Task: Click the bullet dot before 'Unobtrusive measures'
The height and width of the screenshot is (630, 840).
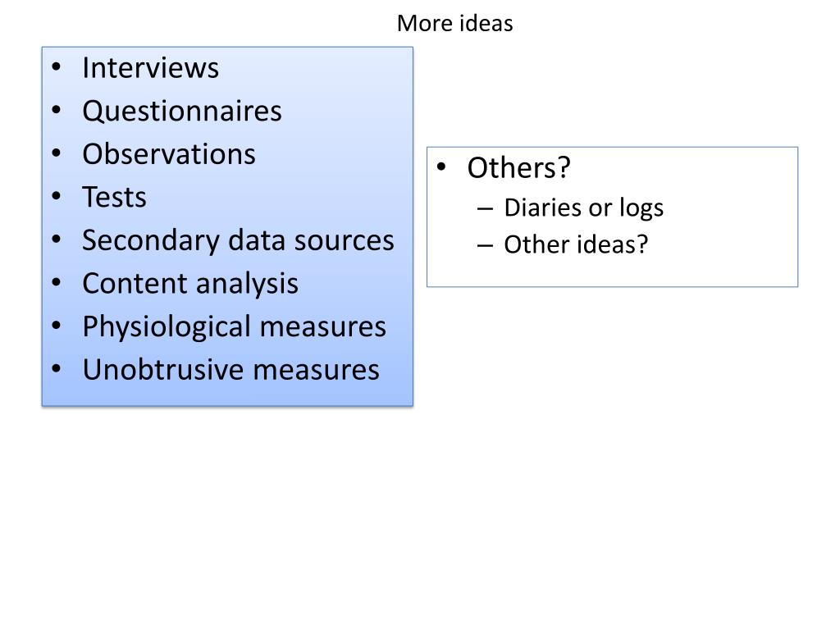Action: coord(56,371)
